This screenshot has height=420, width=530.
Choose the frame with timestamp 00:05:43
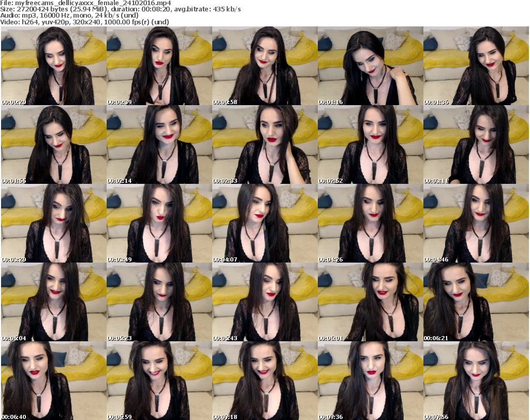point(264,302)
